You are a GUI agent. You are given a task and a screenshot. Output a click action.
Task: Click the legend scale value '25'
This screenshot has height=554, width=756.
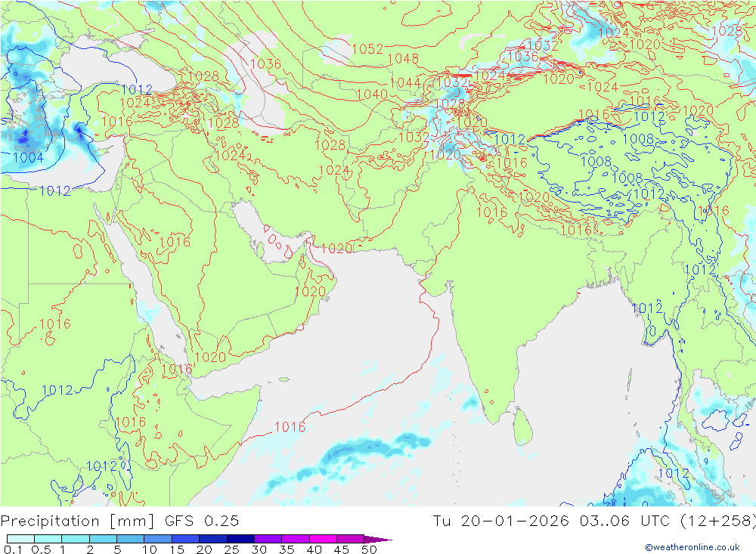tap(231, 549)
